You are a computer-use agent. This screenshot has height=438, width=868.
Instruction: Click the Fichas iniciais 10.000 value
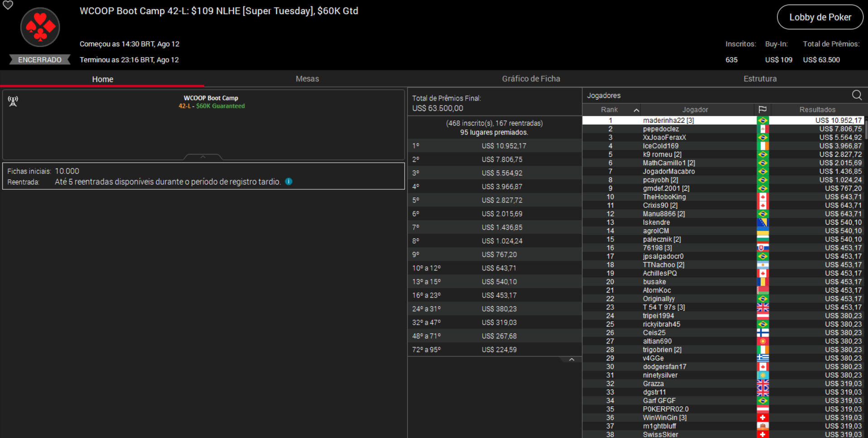(67, 171)
